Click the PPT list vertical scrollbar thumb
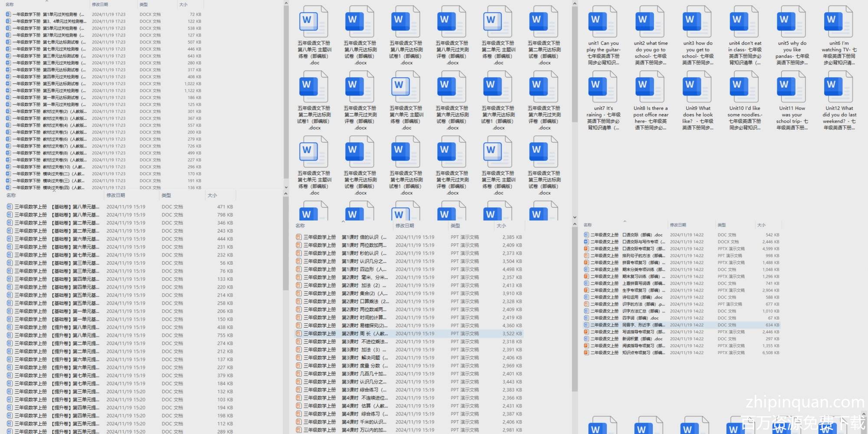Image resolution: width=868 pixels, height=434 pixels. coord(575,304)
